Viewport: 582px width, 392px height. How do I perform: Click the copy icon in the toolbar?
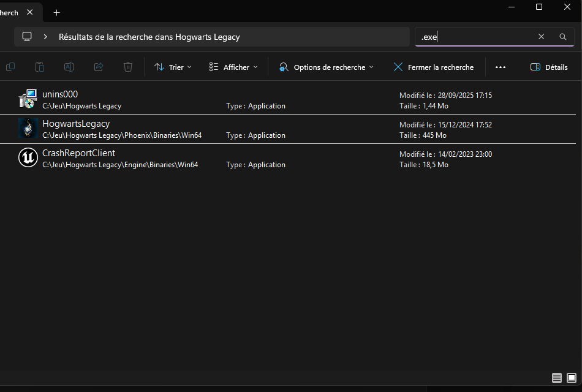tap(10, 67)
